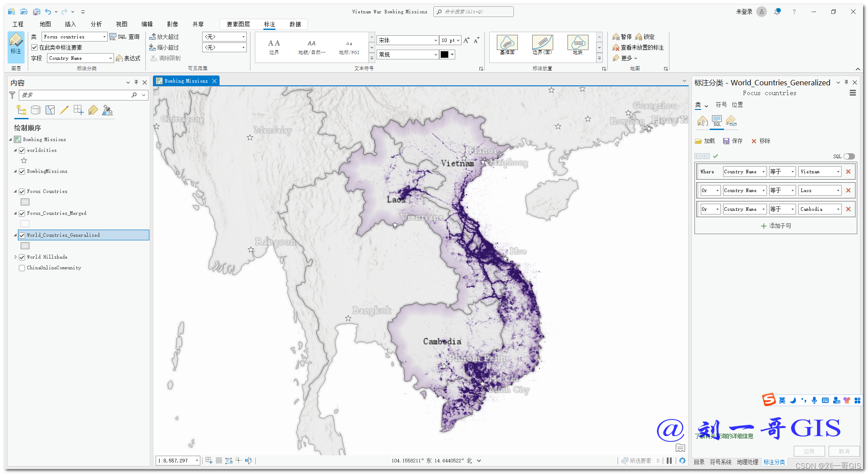Select the 边界(面) label placement style
The height and width of the screenshot is (474, 868).
pos(542,45)
